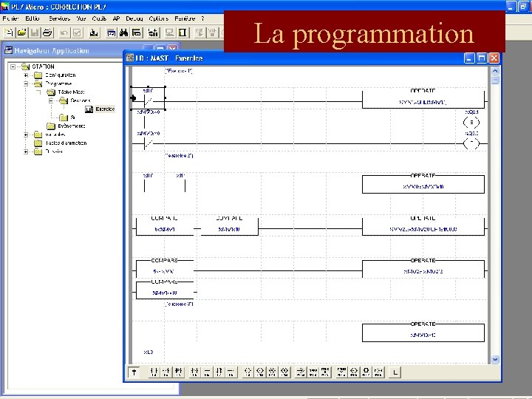Select the Sr folder in tree
This screenshot has width=532, height=399.
pyautogui.click(x=72, y=117)
